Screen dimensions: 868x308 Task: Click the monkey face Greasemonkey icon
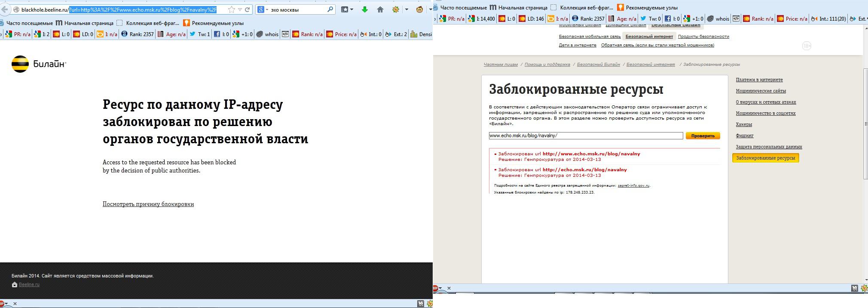click(419, 9)
